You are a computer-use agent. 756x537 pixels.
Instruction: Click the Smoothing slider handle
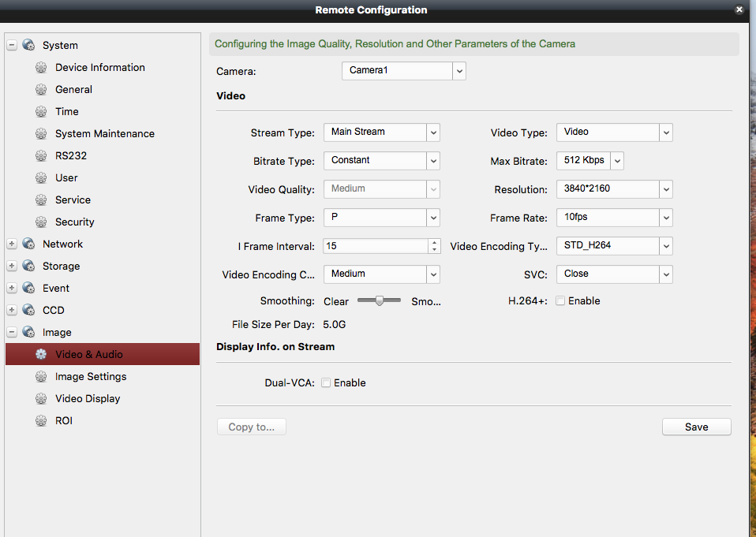[x=380, y=300]
